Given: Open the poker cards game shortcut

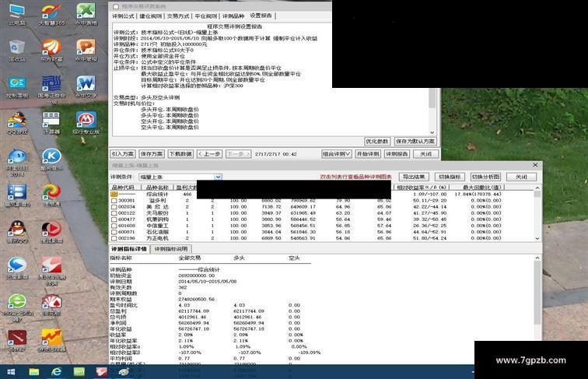Looking at the screenshot, I should click(51, 304).
